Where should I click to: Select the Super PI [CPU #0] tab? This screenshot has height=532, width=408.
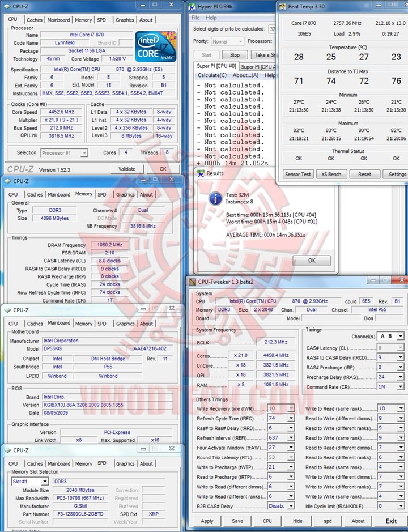[x=216, y=66]
